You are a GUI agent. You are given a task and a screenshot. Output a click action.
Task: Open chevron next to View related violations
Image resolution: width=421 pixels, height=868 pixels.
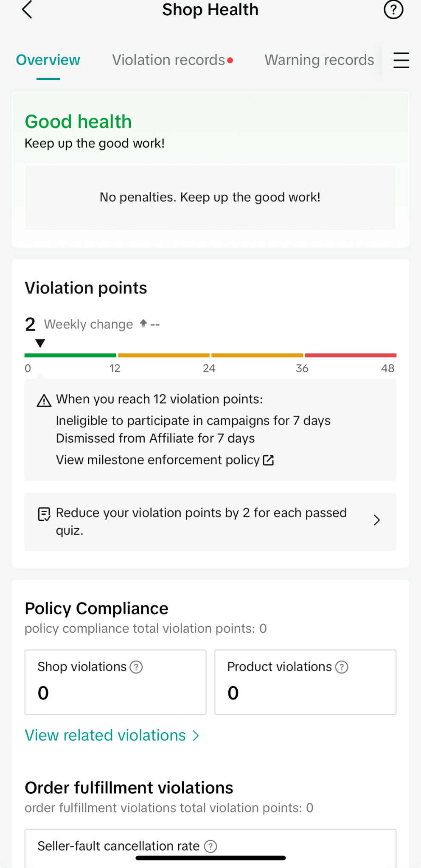[196, 736]
